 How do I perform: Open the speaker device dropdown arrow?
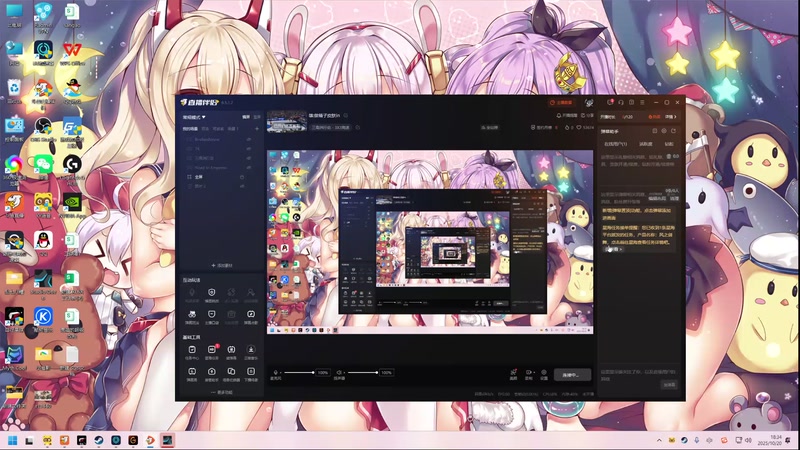tap(344, 373)
